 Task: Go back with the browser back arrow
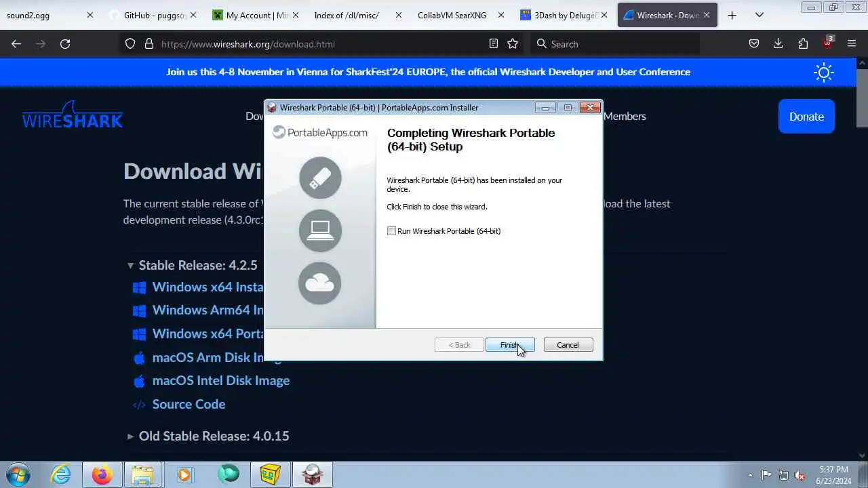(16, 44)
